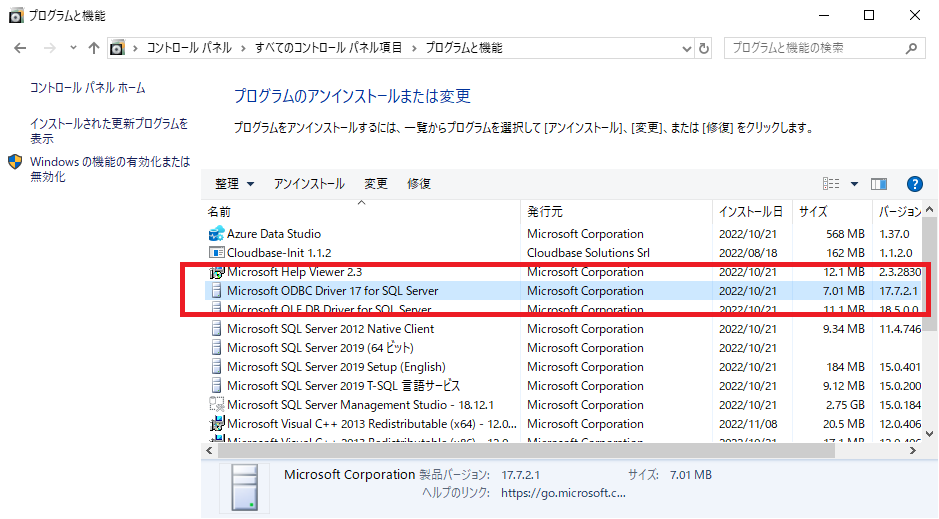Click the Azure Data Studio icon
Image resolution: width=939 pixels, height=519 pixels.
tap(216, 233)
